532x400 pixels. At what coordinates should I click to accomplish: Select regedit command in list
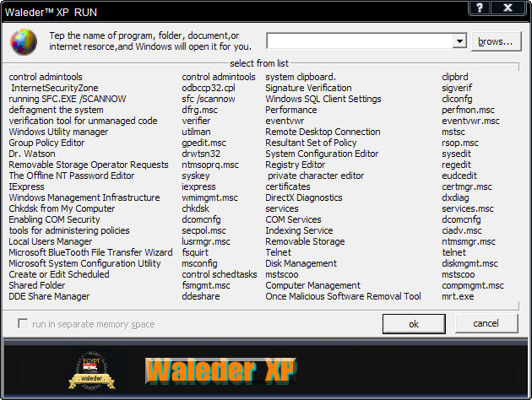(x=457, y=165)
